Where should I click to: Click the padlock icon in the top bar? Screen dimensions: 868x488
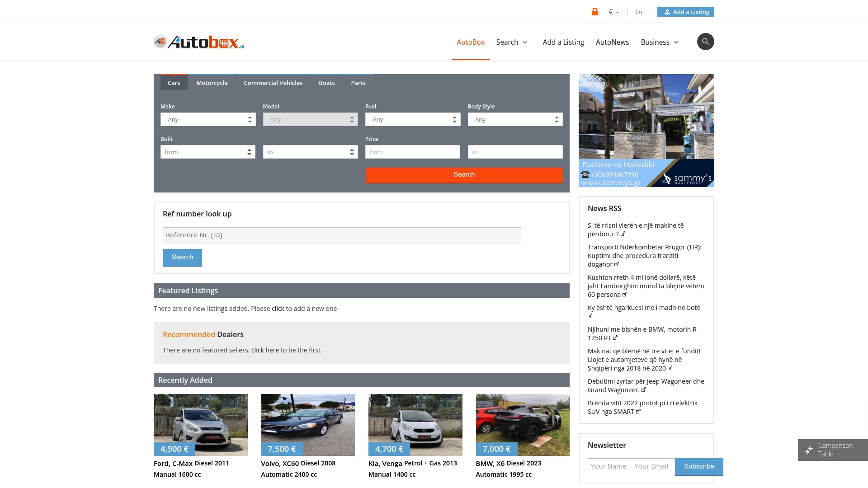click(x=595, y=11)
